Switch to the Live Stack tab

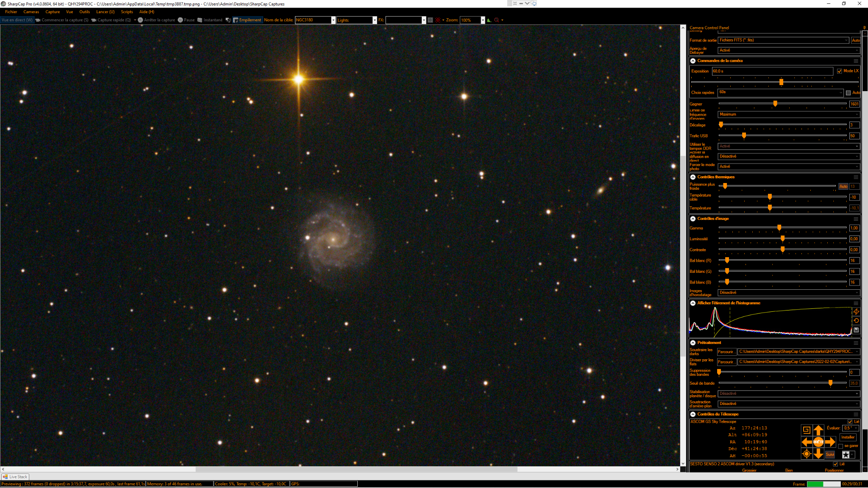pyautogui.click(x=15, y=477)
